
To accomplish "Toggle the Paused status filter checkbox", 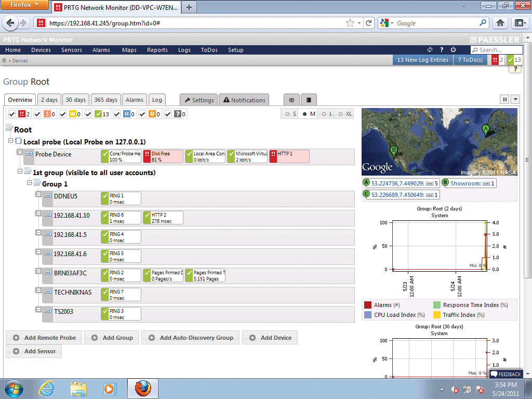I will pyautogui.click(x=117, y=114).
